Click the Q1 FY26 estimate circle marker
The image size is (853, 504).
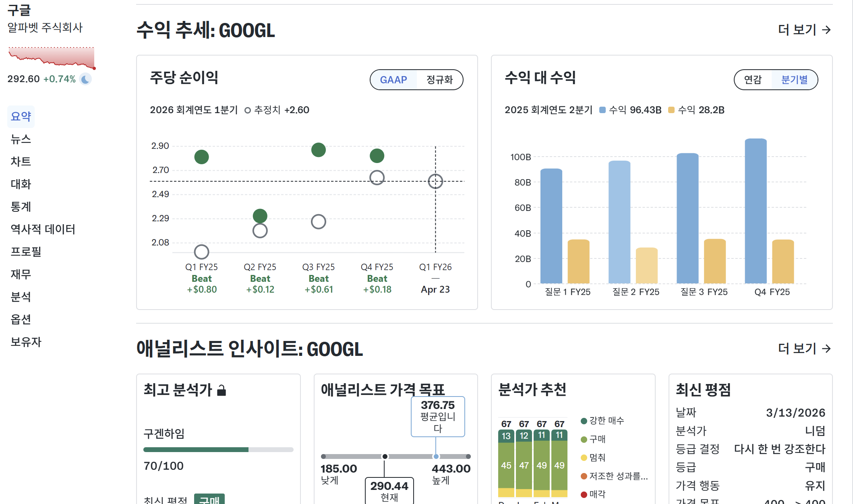(x=435, y=181)
